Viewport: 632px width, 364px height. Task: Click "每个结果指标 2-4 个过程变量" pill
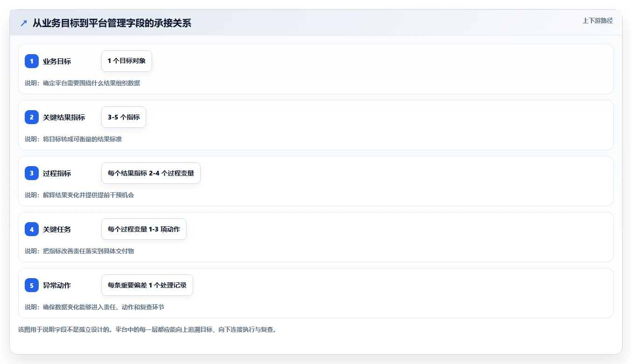click(x=151, y=173)
